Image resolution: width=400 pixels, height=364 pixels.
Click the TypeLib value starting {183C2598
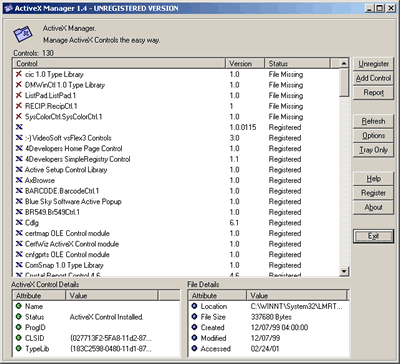pyautogui.click(x=111, y=349)
